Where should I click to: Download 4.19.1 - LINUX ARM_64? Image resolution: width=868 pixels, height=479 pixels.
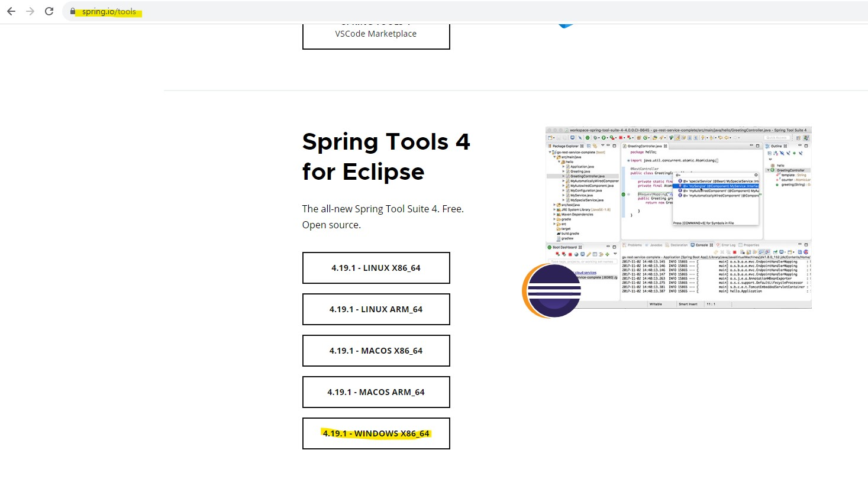coord(376,309)
